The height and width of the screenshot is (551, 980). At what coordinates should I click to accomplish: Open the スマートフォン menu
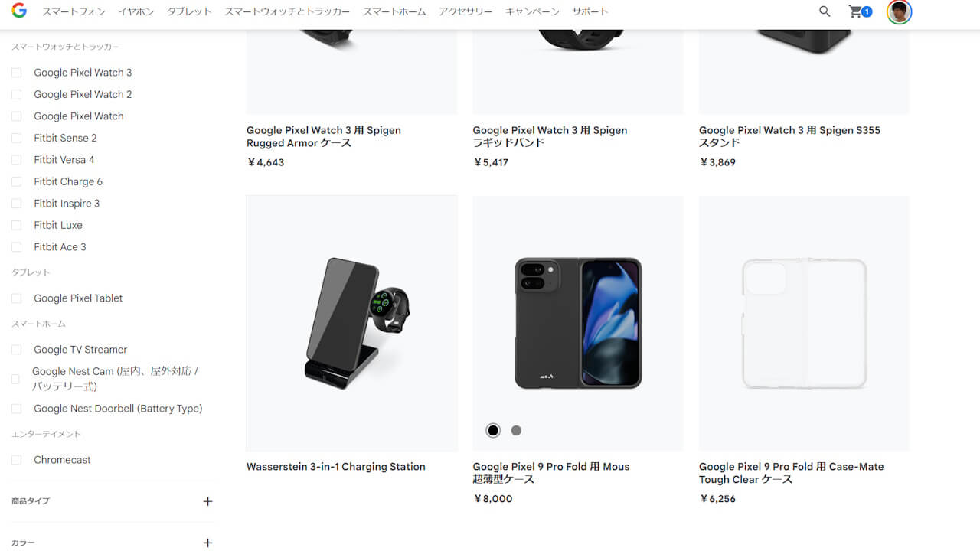(73, 11)
